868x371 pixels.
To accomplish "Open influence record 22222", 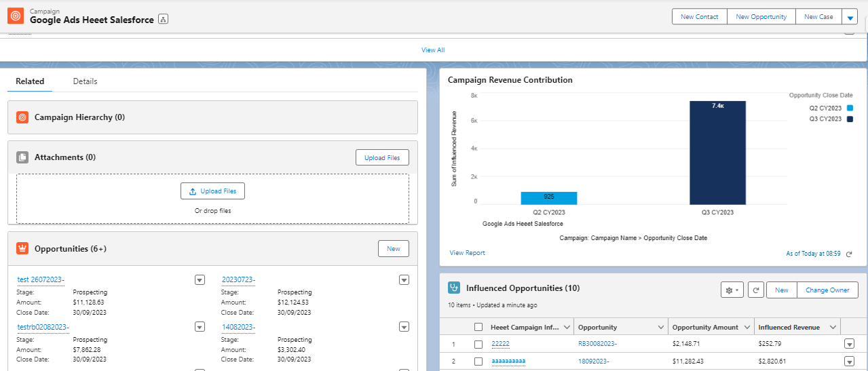I will tap(501, 344).
